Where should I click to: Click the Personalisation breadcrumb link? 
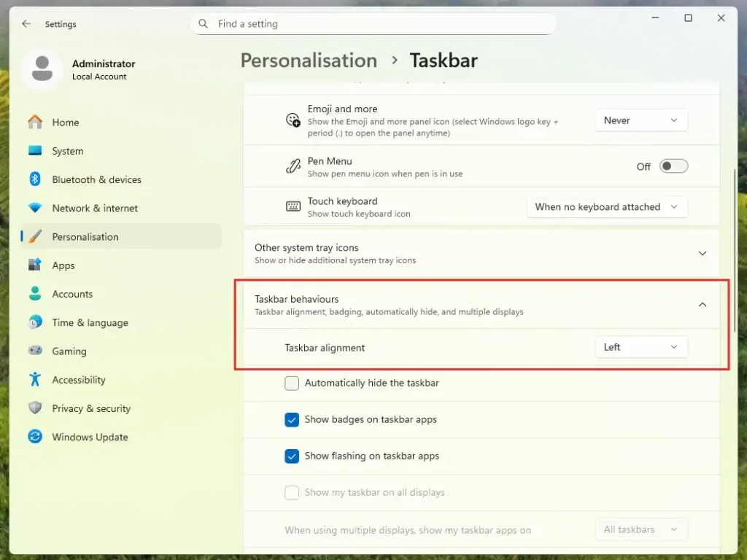(x=309, y=61)
